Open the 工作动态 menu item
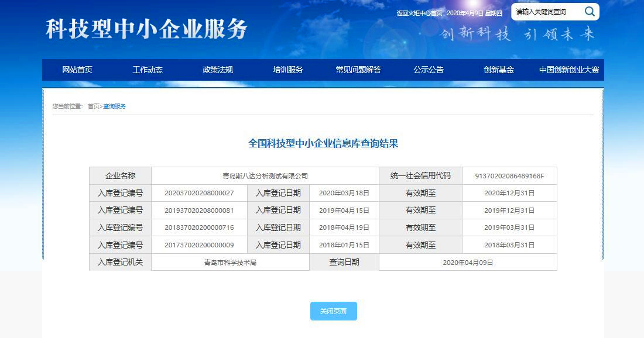Screen dimensions: 644x338 [x=148, y=70]
